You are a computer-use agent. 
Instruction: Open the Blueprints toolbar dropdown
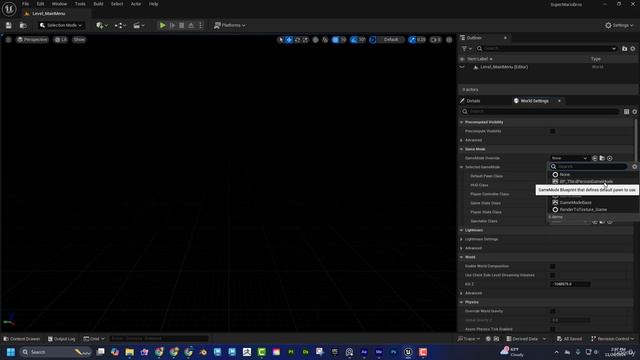pyautogui.click(x=120, y=25)
